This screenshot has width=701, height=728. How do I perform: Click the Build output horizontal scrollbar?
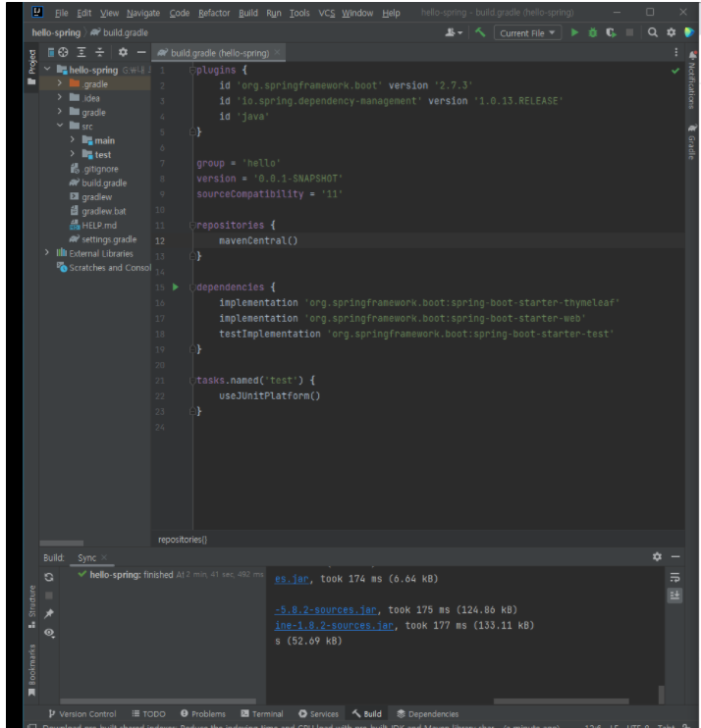561,702
